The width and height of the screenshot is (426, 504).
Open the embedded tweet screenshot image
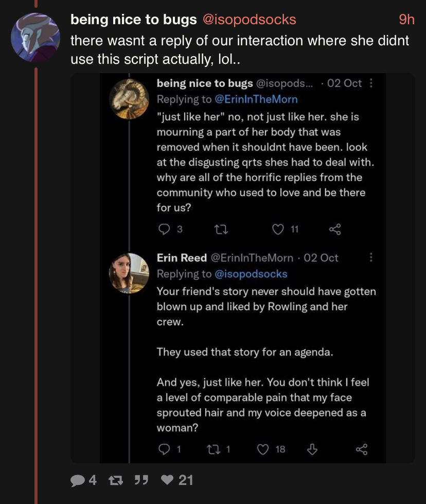point(242,268)
